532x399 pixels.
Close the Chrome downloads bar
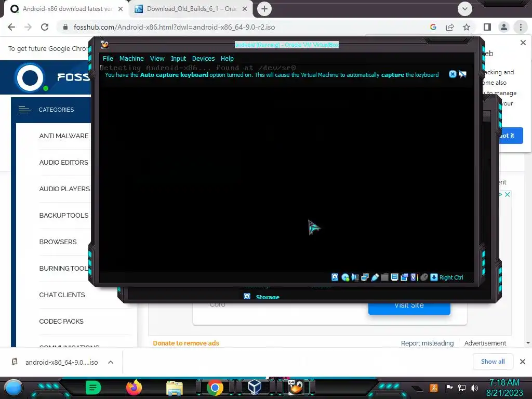point(523,362)
